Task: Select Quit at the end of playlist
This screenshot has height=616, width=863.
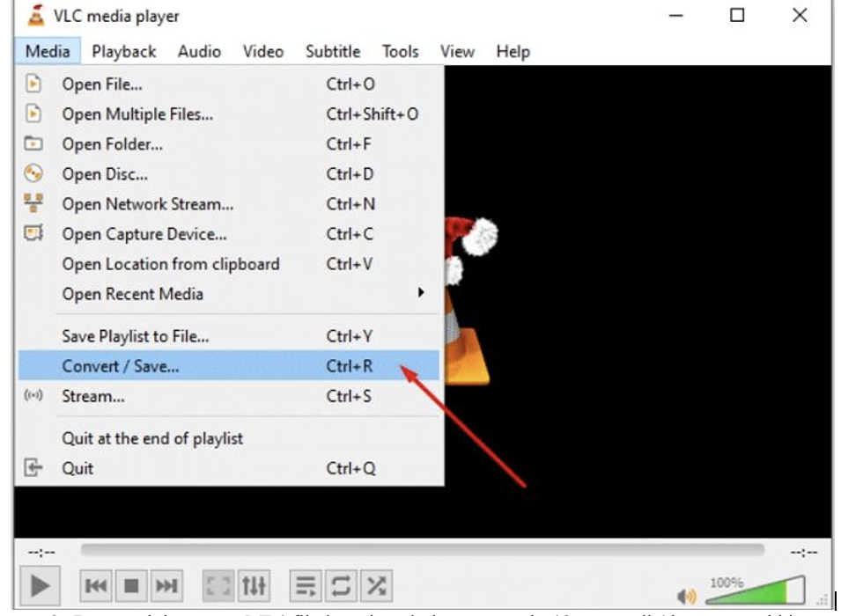Action: pos(152,438)
